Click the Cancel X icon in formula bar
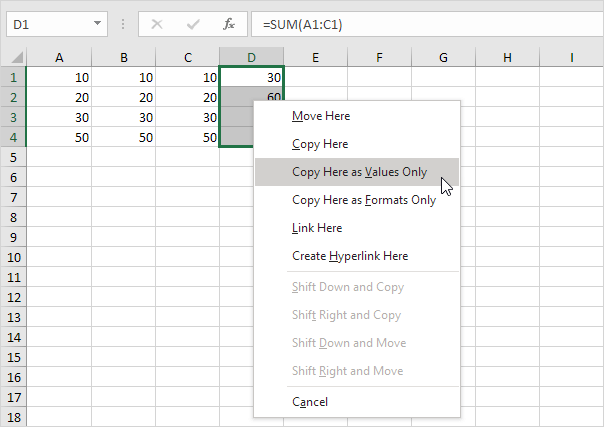The image size is (604, 427). tap(158, 22)
